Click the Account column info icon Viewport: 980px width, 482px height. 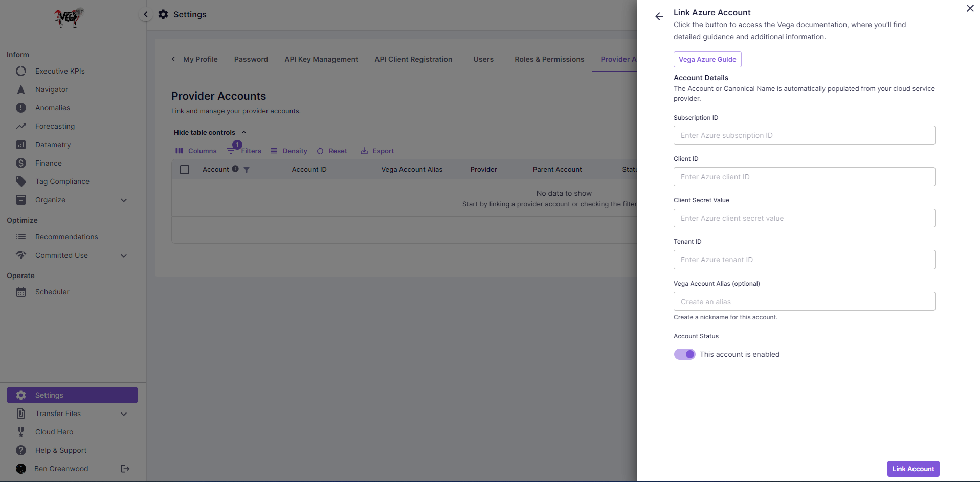[235, 169]
